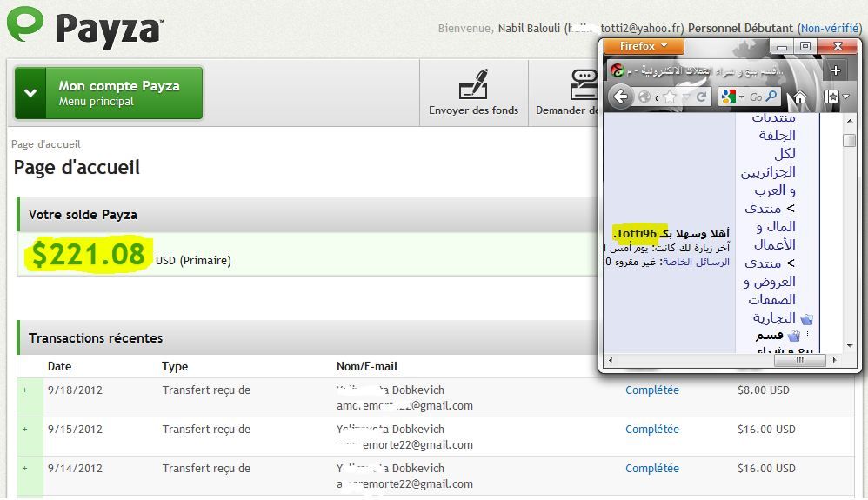The image size is (868, 500).
Task: Click the Transactions récentes heading
Action: click(95, 337)
